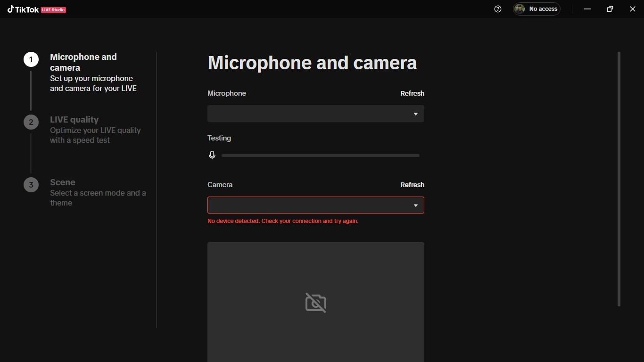Open the help question mark icon
Viewport: 644px width, 362px height.
click(498, 9)
